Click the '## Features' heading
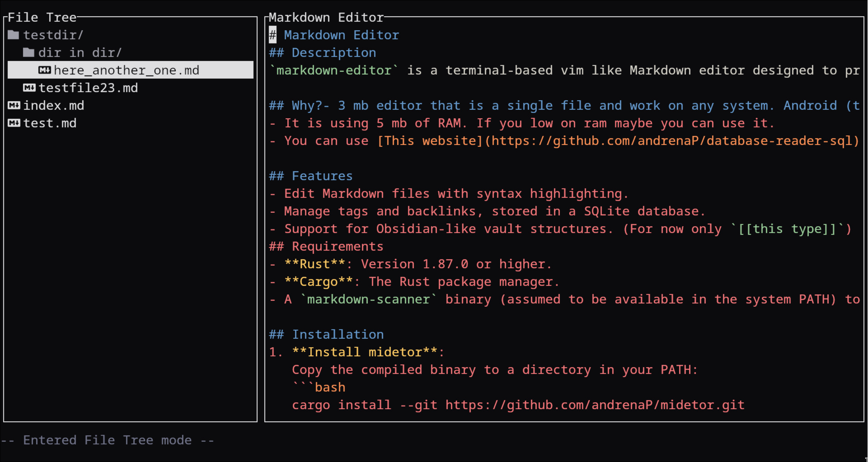This screenshot has width=868, height=462. click(x=311, y=176)
